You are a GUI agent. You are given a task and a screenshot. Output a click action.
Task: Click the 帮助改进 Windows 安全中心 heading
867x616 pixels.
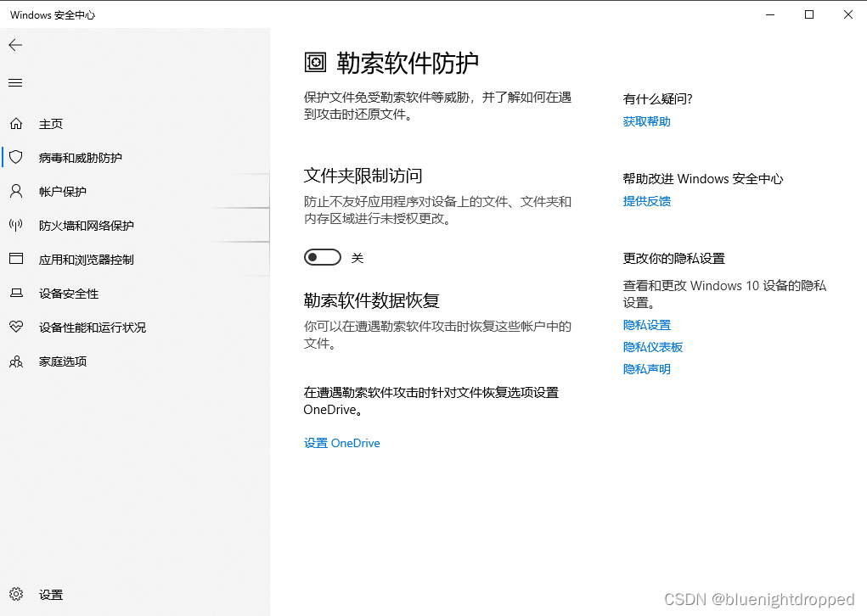pos(703,179)
